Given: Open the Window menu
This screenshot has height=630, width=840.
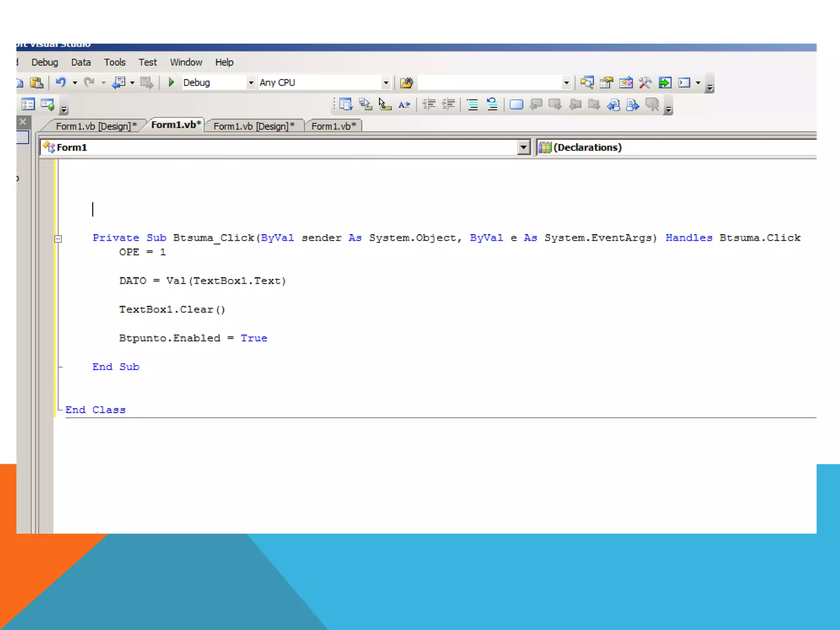Looking at the screenshot, I should (186, 62).
